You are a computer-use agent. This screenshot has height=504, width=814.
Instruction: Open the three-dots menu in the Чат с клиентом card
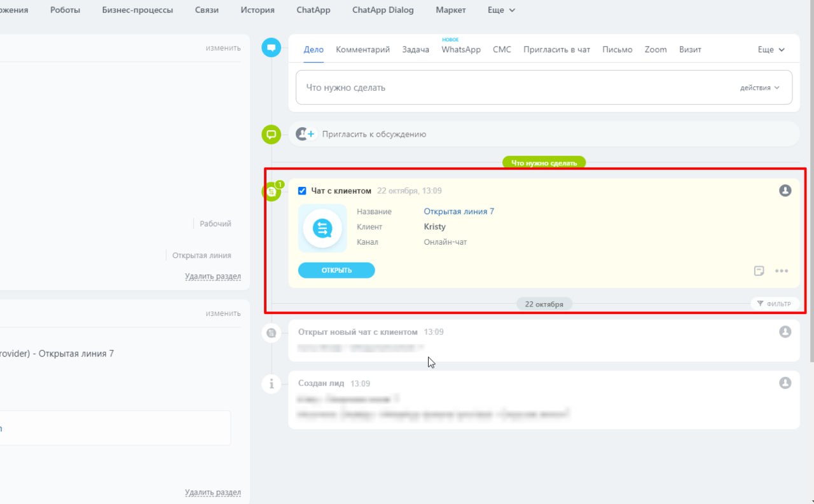click(x=782, y=271)
